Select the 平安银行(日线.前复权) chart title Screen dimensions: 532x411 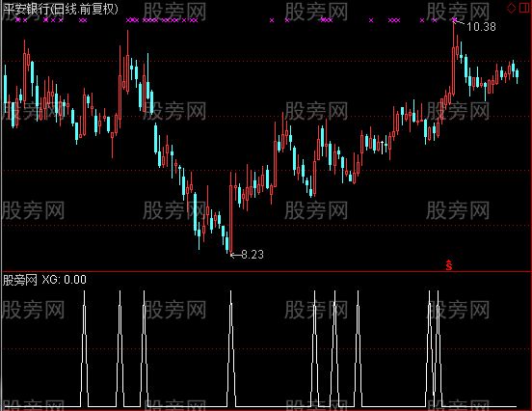[61, 9]
